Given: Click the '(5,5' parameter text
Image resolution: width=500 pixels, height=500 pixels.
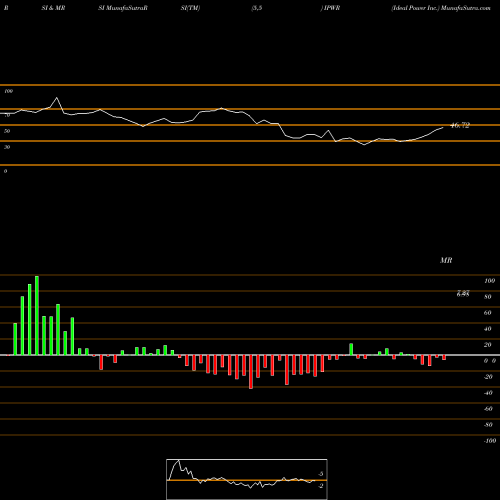Looking at the screenshot, I should [x=257, y=8].
